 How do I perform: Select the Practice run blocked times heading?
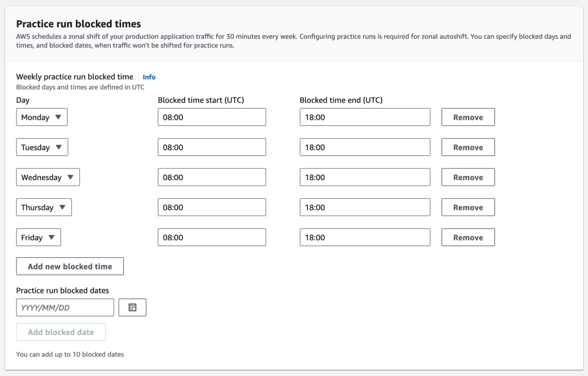click(x=79, y=24)
